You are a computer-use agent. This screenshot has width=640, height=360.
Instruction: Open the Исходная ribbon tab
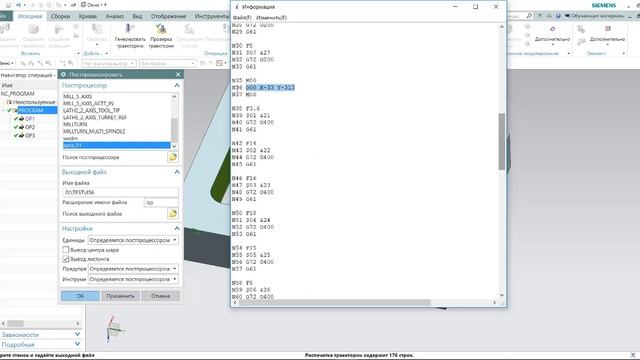tap(30, 16)
